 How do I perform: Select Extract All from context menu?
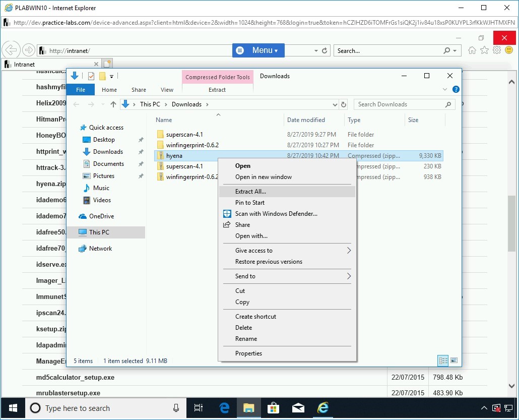click(x=250, y=192)
